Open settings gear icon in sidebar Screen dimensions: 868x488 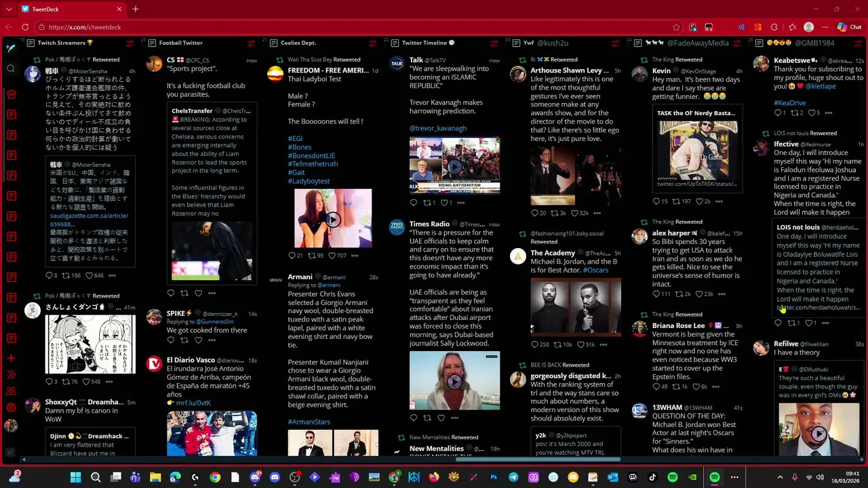pyautogui.click(x=11, y=408)
